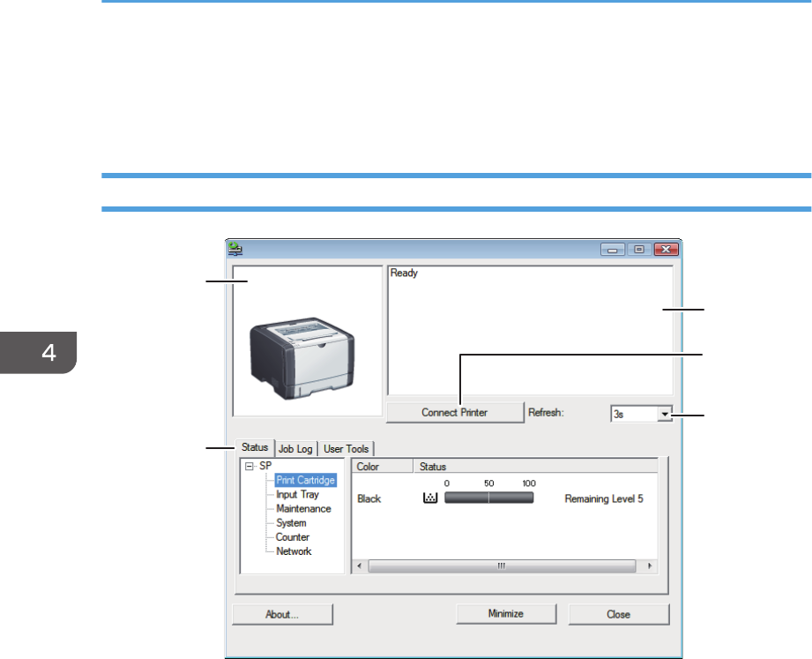Select System in the tree
The image size is (812, 659).
pyautogui.click(x=291, y=523)
